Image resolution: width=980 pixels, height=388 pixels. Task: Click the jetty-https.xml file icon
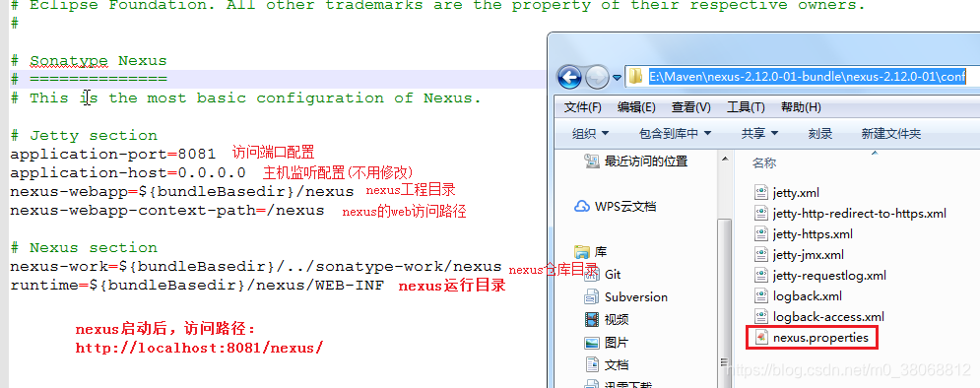pyautogui.click(x=760, y=234)
